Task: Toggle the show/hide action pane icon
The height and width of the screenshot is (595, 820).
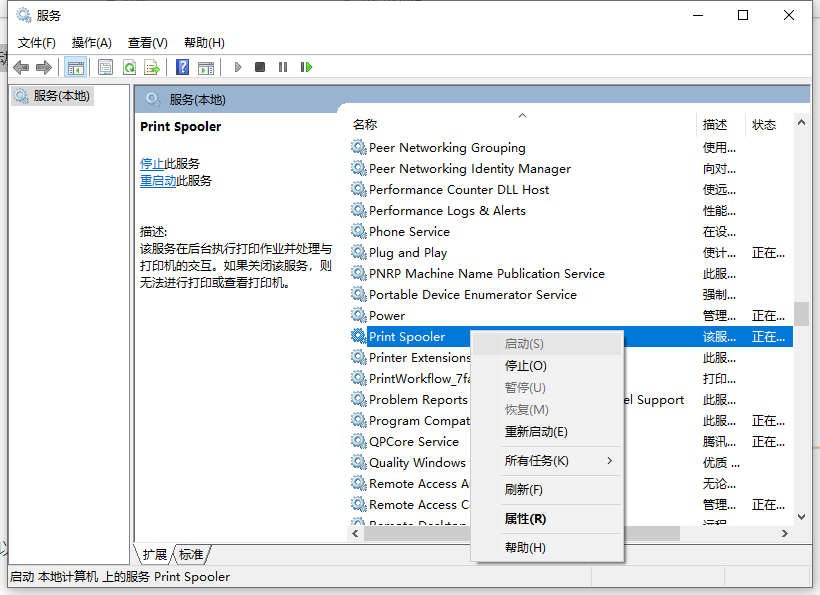Action: coord(206,67)
